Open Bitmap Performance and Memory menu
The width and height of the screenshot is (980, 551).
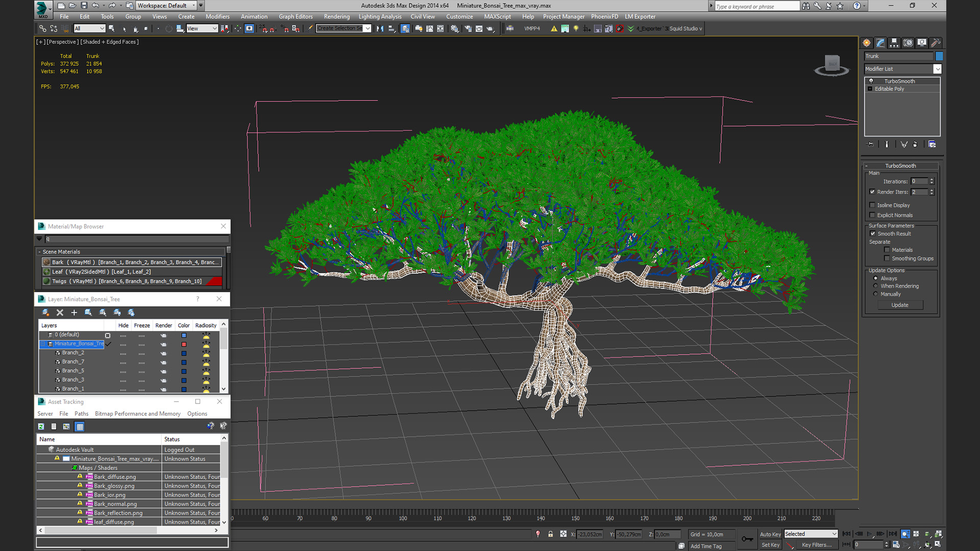tap(137, 414)
